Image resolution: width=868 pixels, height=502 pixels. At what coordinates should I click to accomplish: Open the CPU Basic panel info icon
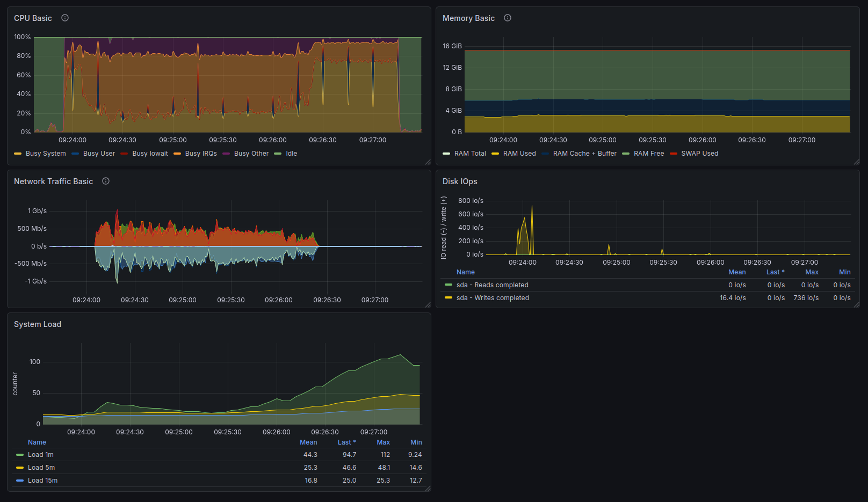click(65, 18)
